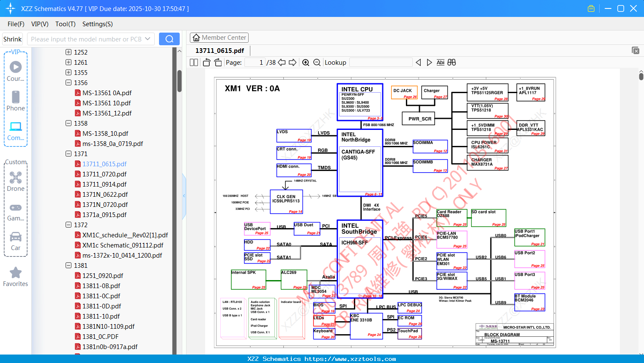This screenshot has height=363, width=644.
Task: Open the Tool(T) menu
Action: [66, 24]
